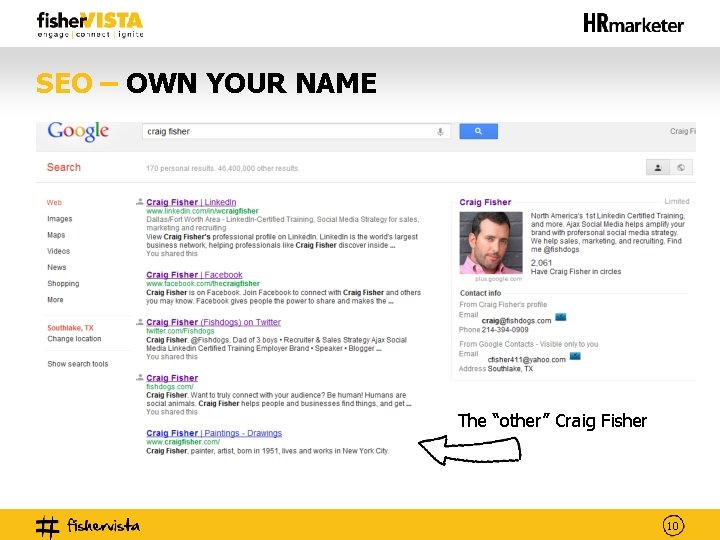The height and width of the screenshot is (540, 720).
Task: Click Craig Fisher name in profile panel
Action: 485,202
